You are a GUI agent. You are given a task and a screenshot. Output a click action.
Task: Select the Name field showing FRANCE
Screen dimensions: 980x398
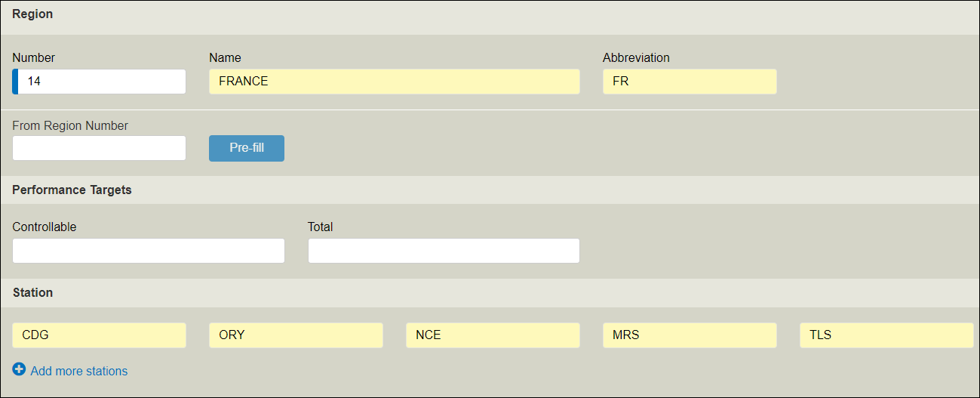point(395,82)
